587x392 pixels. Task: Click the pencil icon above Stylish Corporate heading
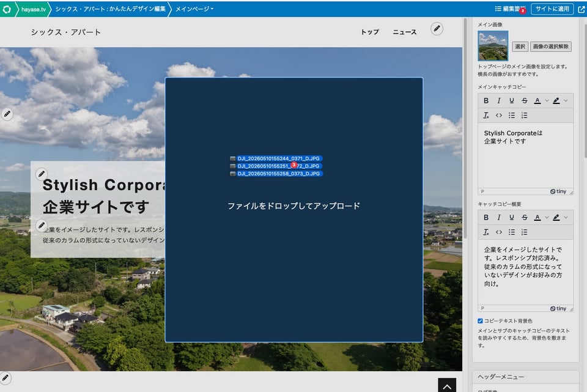[x=41, y=173]
